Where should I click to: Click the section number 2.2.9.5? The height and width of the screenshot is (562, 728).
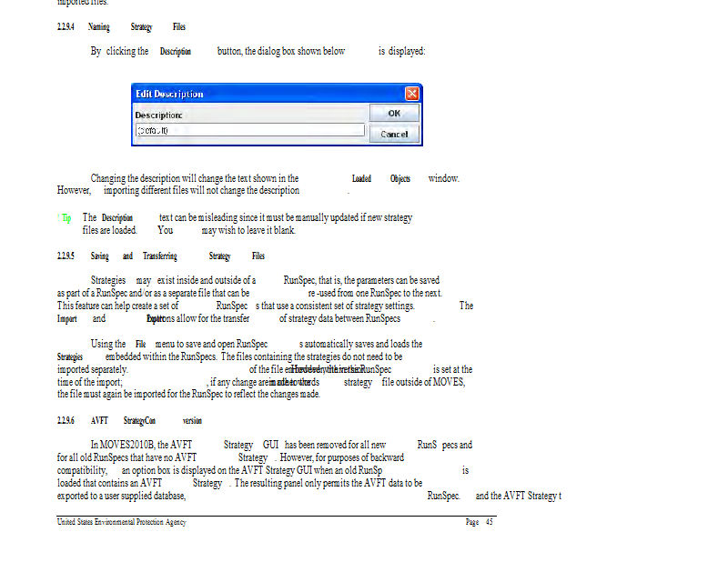(x=65, y=257)
